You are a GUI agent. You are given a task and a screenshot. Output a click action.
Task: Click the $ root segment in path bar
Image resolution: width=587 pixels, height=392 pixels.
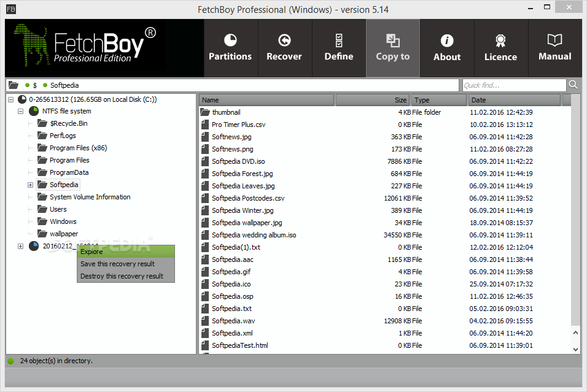pyautogui.click(x=35, y=85)
